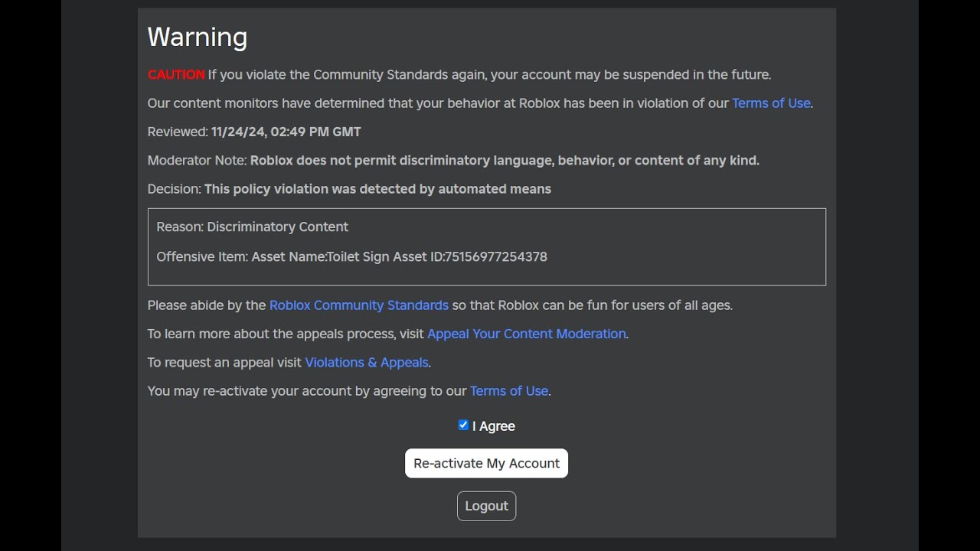980x551 pixels.
Task: Visit the Appeal Your Content Moderation link
Action: tap(526, 334)
